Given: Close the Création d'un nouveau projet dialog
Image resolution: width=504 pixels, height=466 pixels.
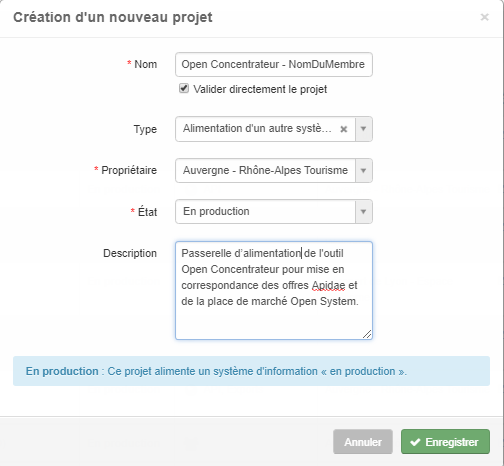Looking at the screenshot, I should click(x=484, y=17).
